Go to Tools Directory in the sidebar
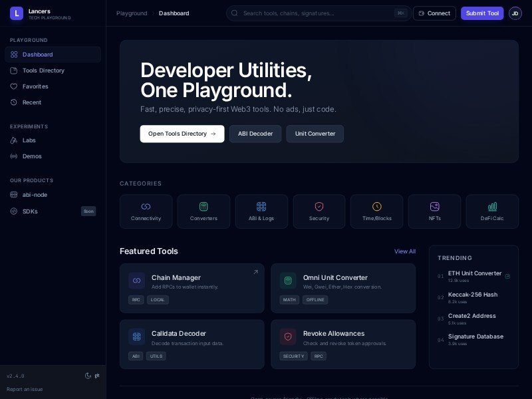Screen dimensions: 532x399 pyautogui.click(x=43, y=70)
